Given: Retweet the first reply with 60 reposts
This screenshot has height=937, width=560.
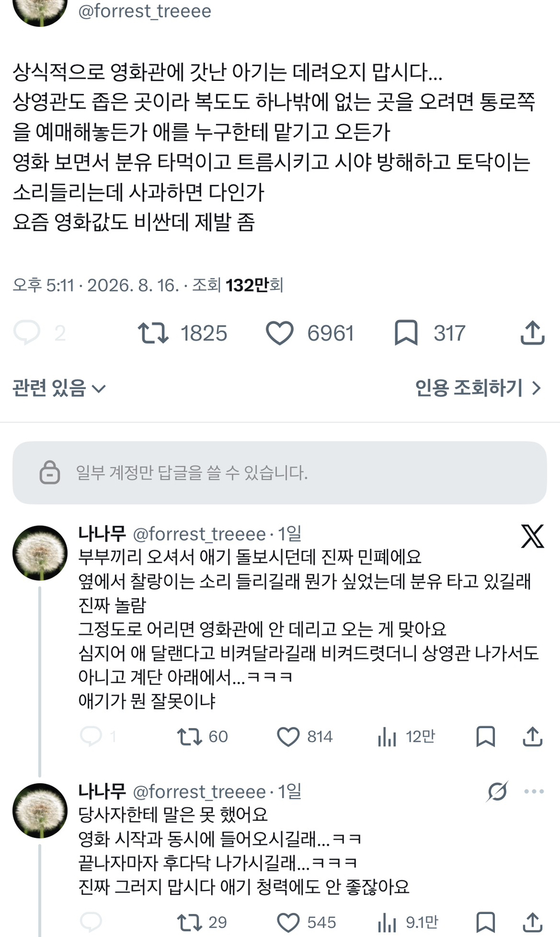Looking at the screenshot, I should [190, 737].
